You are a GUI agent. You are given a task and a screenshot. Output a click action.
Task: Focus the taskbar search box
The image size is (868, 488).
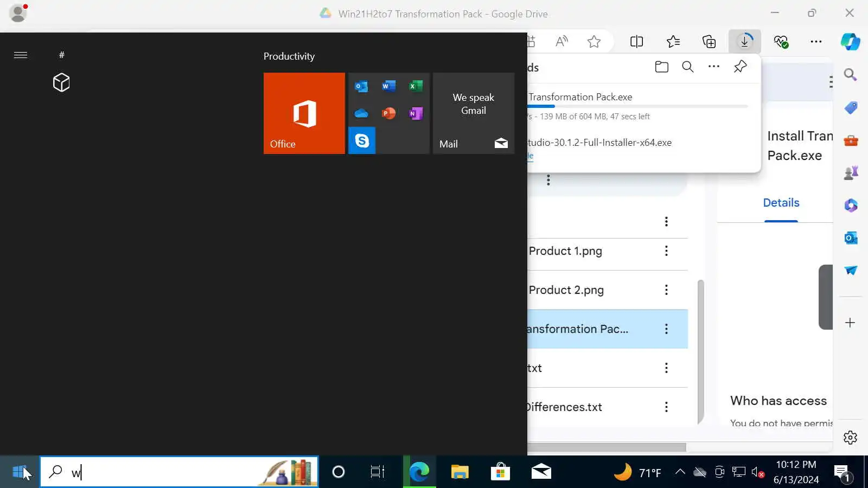click(x=179, y=472)
